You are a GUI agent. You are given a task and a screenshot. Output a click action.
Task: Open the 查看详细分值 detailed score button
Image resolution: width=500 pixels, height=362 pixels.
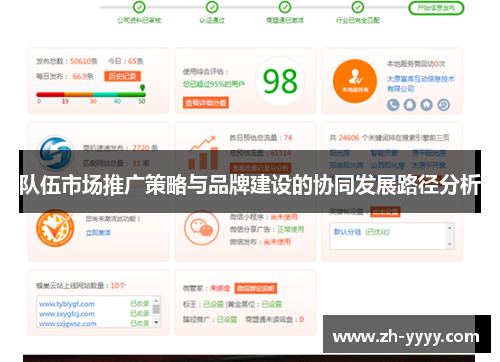(x=206, y=103)
